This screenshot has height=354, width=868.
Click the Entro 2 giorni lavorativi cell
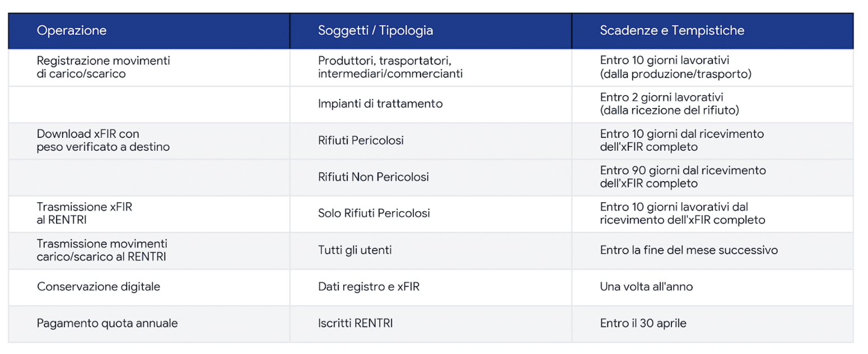pyautogui.click(x=712, y=104)
